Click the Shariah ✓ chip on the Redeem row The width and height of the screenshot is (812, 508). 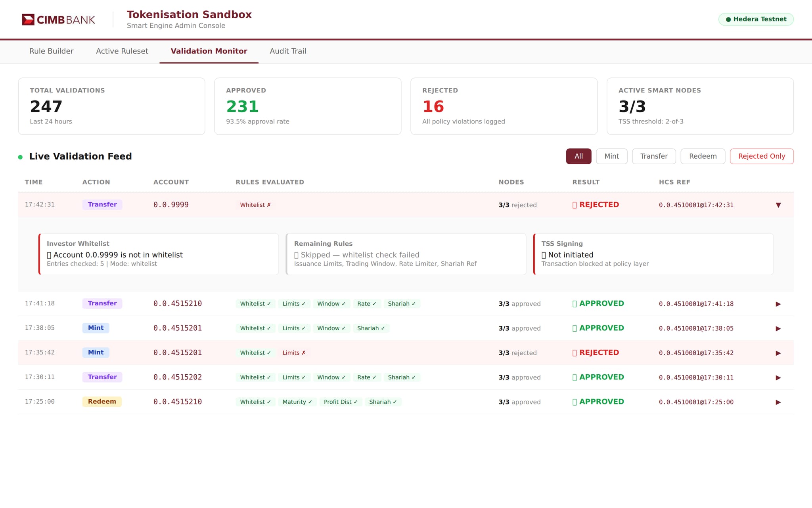(x=383, y=402)
